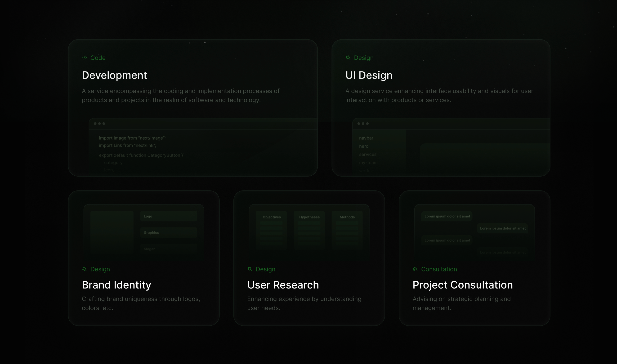
Task: Click the Design icon on the UI Design card
Action: tap(348, 58)
